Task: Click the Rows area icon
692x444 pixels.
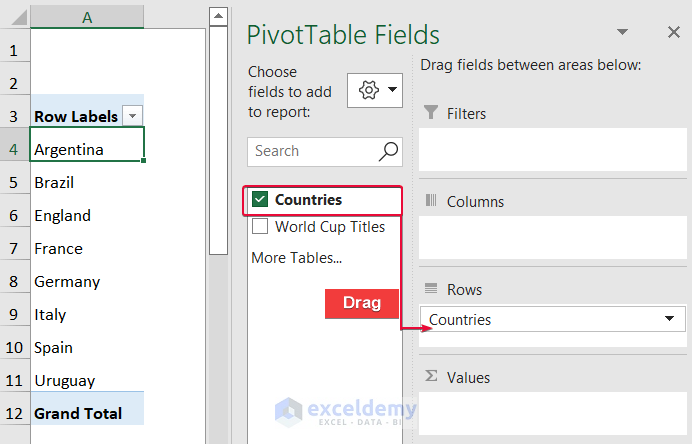Action: click(x=432, y=289)
